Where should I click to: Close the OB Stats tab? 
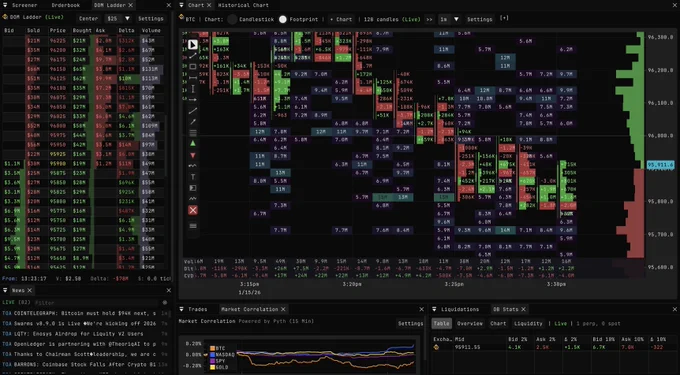pyautogui.click(x=523, y=309)
